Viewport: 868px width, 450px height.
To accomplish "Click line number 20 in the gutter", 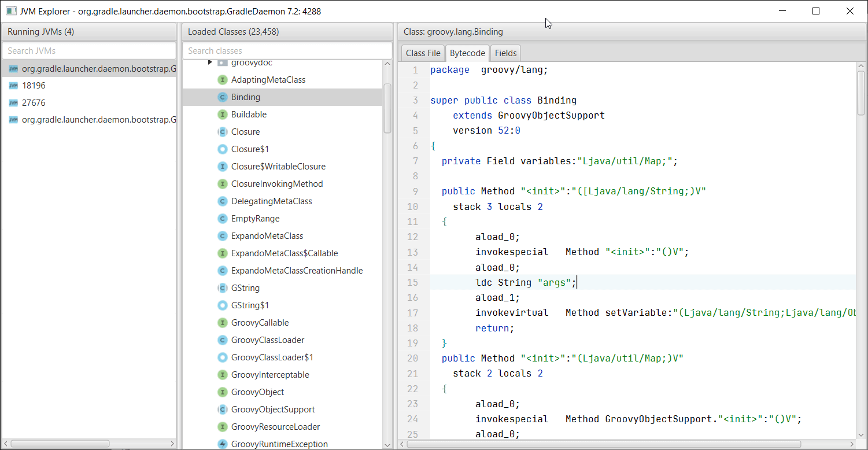I will coord(412,358).
